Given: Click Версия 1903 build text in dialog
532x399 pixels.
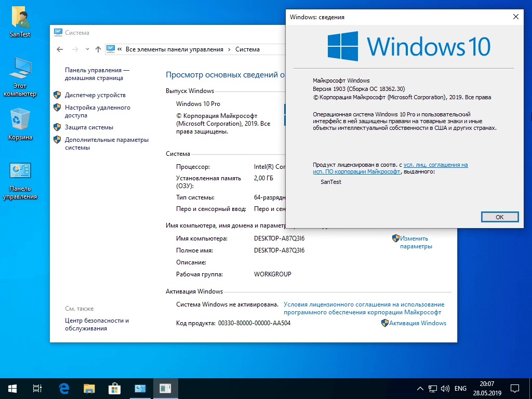Looking at the screenshot, I should (x=358, y=89).
